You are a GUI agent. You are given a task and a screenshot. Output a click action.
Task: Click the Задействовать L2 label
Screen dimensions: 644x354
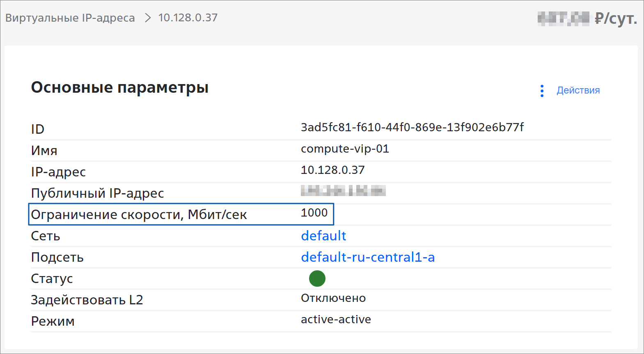(x=87, y=300)
